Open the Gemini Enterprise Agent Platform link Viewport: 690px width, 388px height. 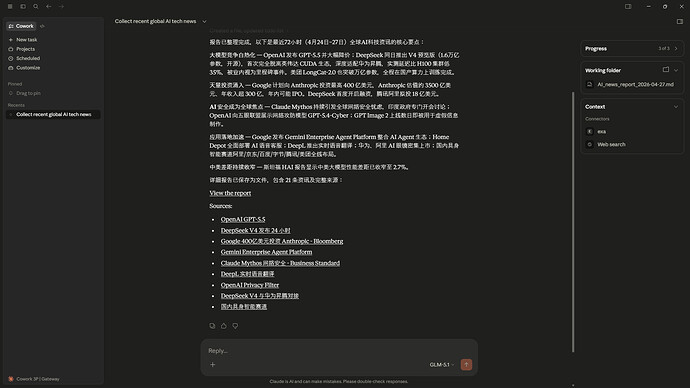coord(266,252)
